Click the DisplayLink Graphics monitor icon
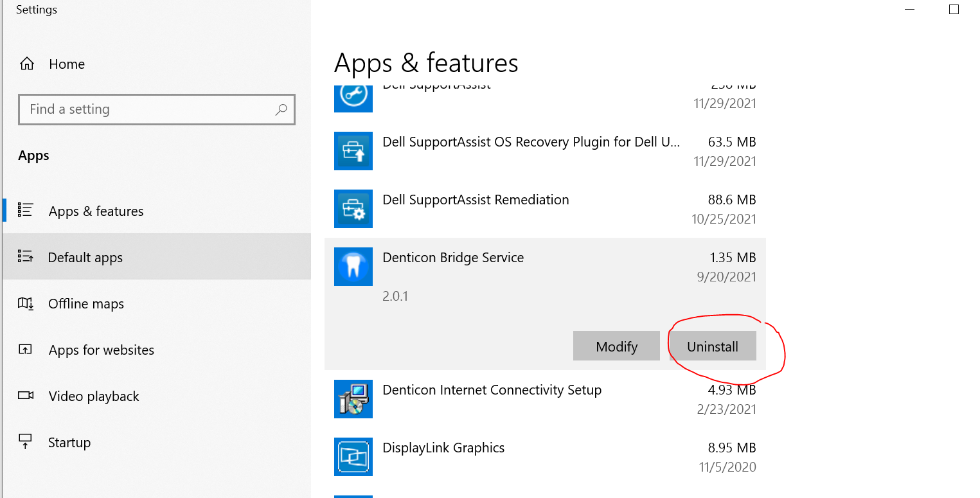 pyautogui.click(x=353, y=457)
